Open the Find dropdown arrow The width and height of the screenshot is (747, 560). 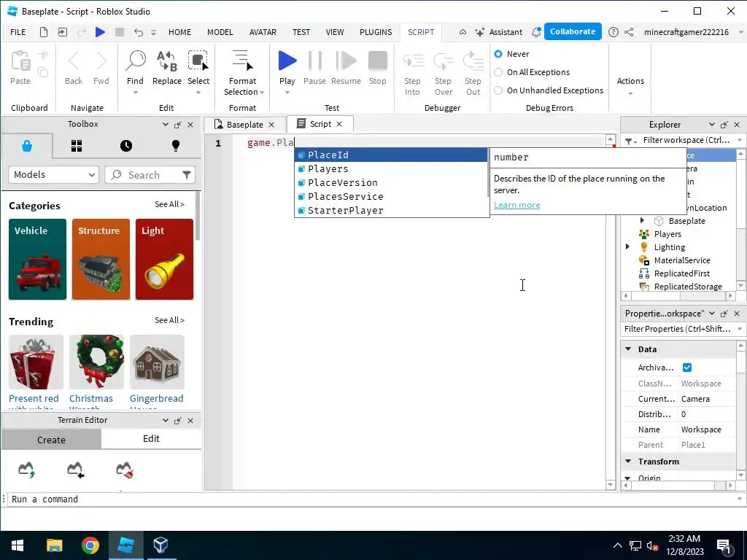click(x=135, y=93)
